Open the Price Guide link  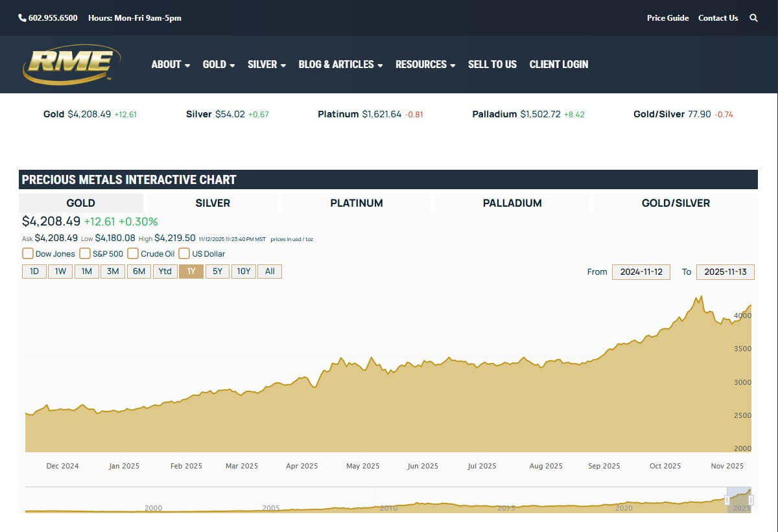(668, 18)
